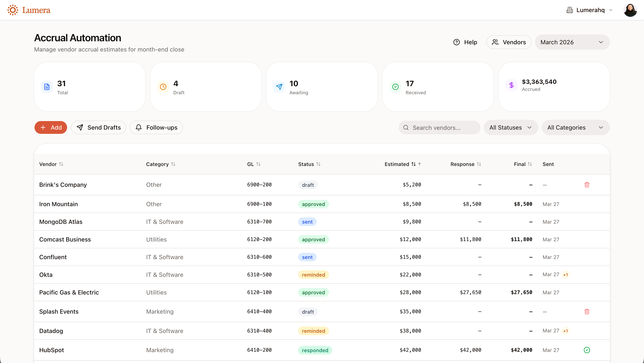This screenshot has width=644, height=363.
Task: Open the March 2026 period dropdown
Action: [572, 42]
